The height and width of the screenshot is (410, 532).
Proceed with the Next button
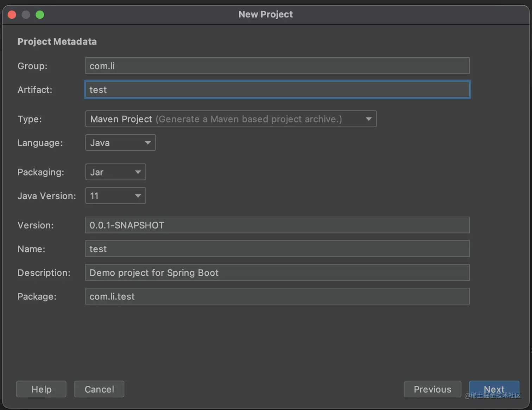(494, 389)
